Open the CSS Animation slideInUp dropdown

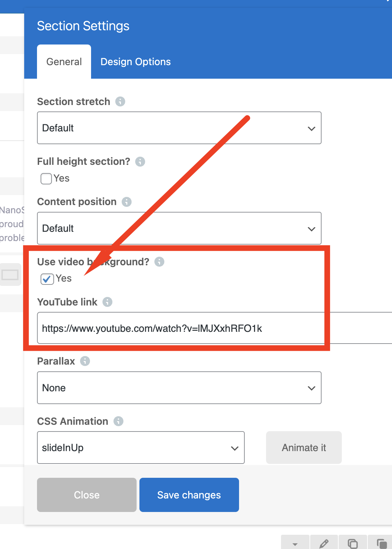[x=141, y=448]
